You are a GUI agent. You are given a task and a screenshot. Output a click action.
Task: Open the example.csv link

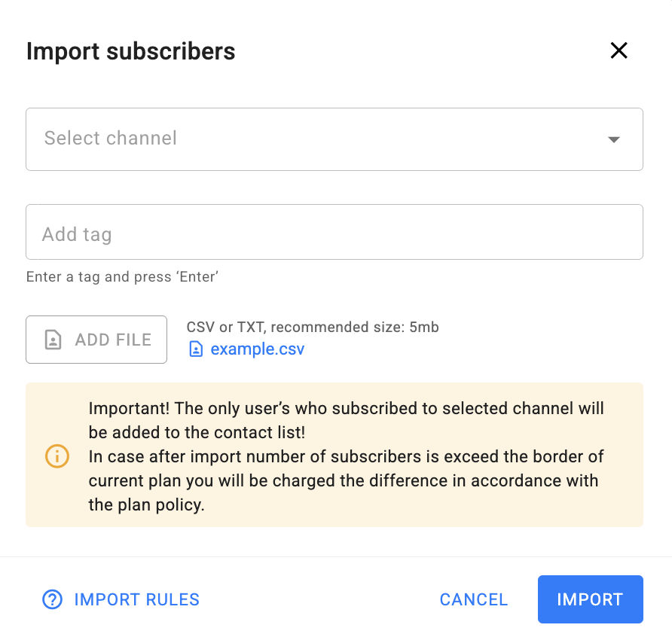click(257, 349)
